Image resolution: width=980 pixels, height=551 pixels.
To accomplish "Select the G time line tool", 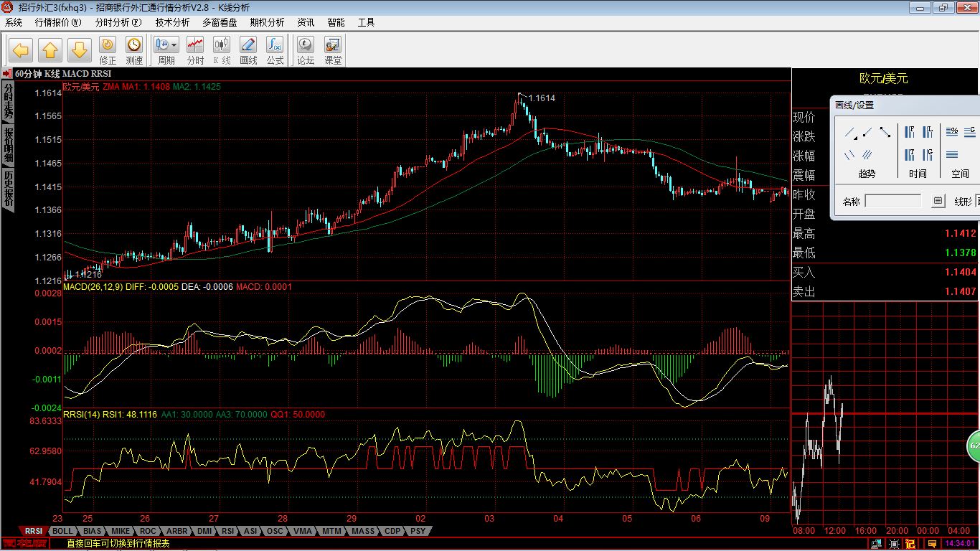I will pyautogui.click(x=928, y=155).
